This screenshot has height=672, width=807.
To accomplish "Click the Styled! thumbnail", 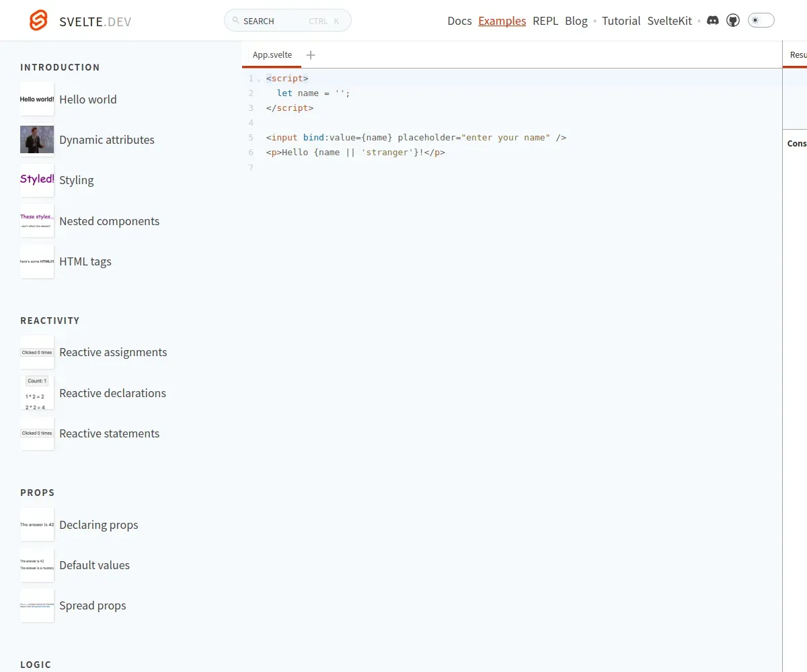I will [x=37, y=180].
